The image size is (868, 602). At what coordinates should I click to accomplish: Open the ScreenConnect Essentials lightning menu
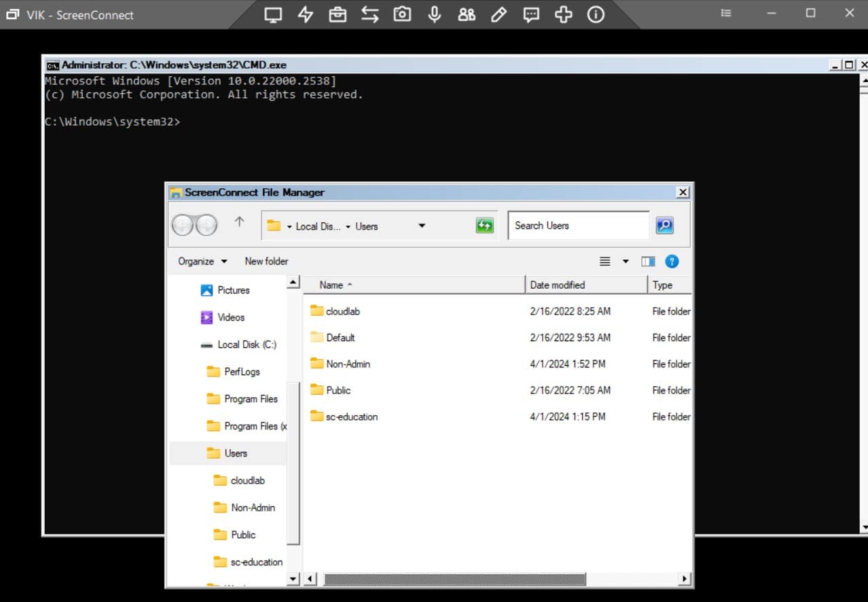coord(305,14)
